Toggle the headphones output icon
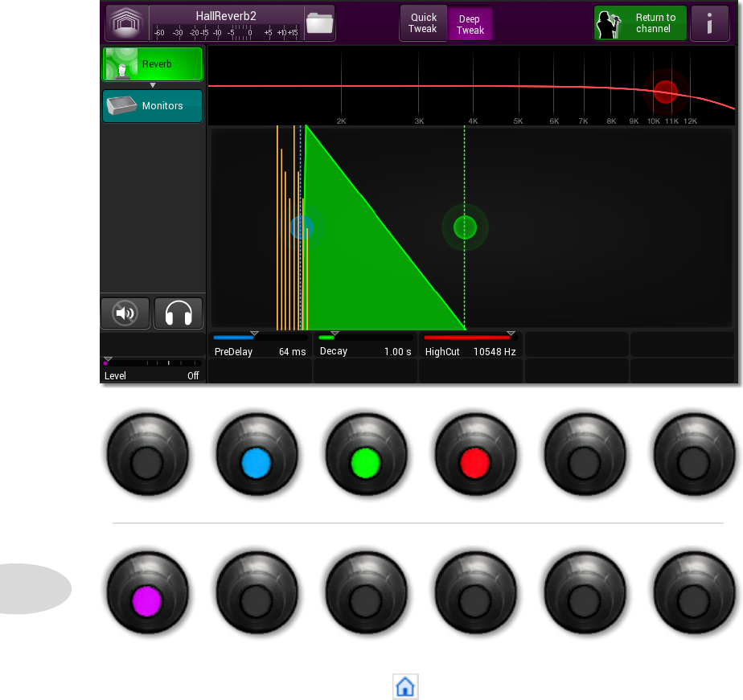The width and height of the screenshot is (743, 700). point(179,313)
